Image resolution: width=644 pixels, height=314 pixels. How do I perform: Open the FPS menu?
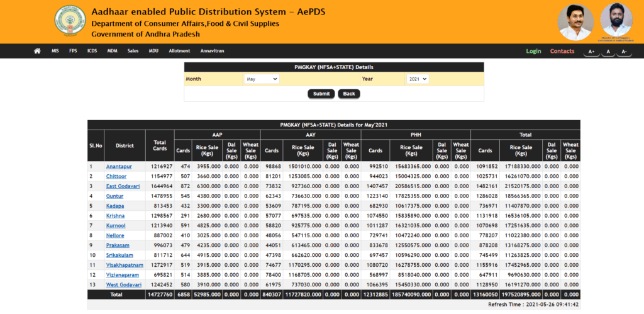click(73, 51)
